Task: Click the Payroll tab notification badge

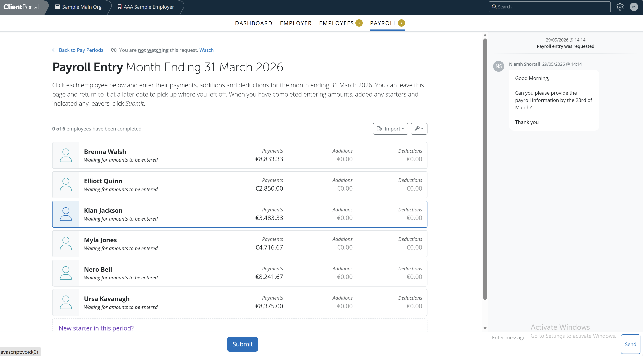Action: 401,23
